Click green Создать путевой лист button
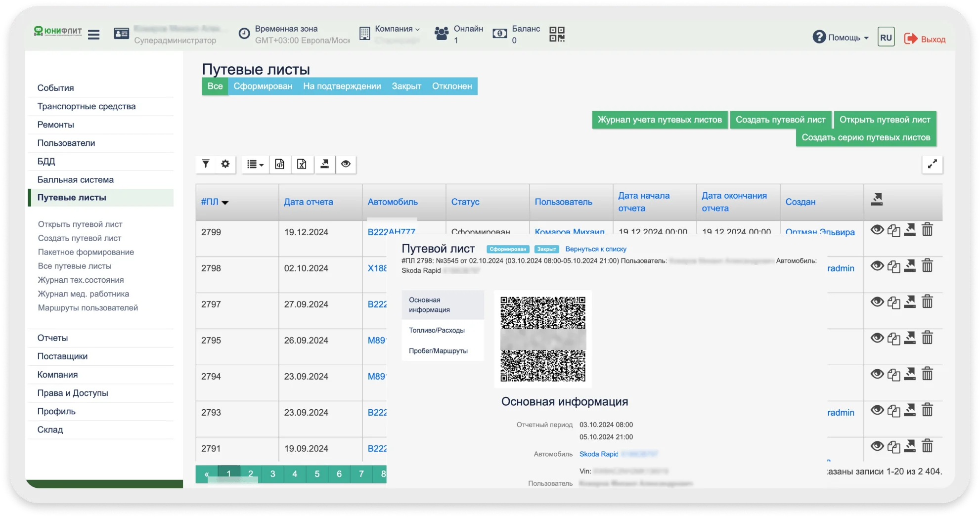980x517 pixels. click(x=781, y=120)
